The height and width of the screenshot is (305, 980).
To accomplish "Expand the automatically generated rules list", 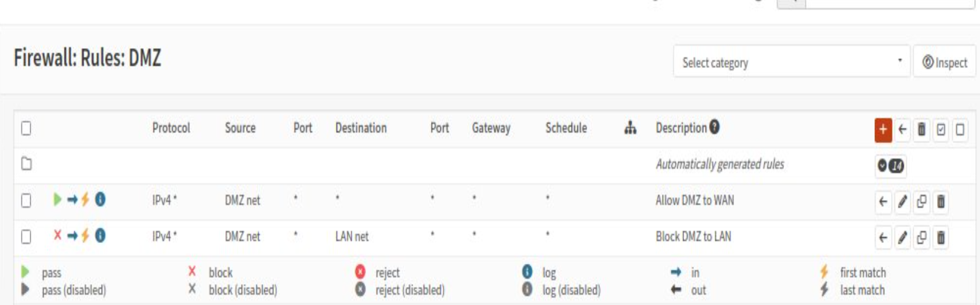I will (890, 166).
